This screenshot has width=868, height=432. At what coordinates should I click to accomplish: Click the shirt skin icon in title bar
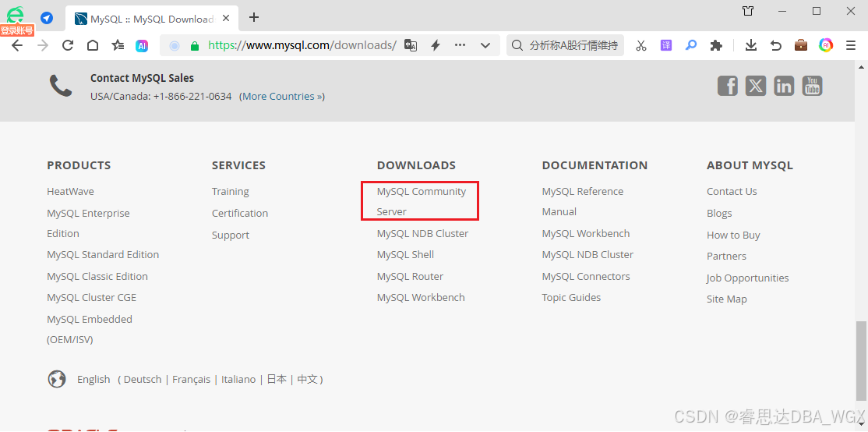(748, 10)
